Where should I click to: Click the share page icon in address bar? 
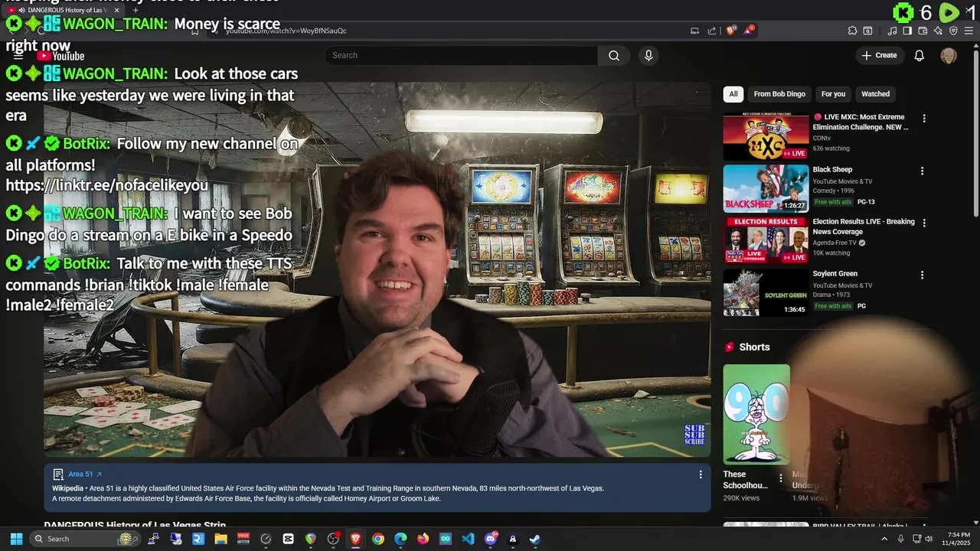point(712,31)
